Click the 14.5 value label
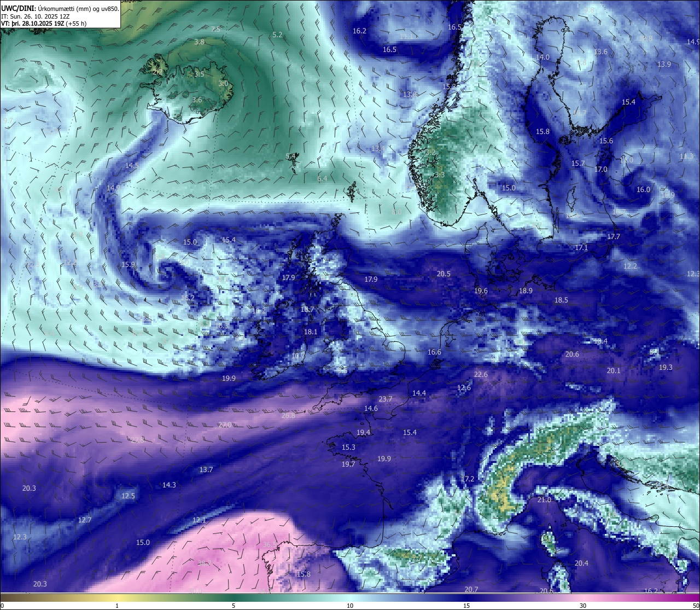The width and height of the screenshot is (700, 610). [132, 165]
